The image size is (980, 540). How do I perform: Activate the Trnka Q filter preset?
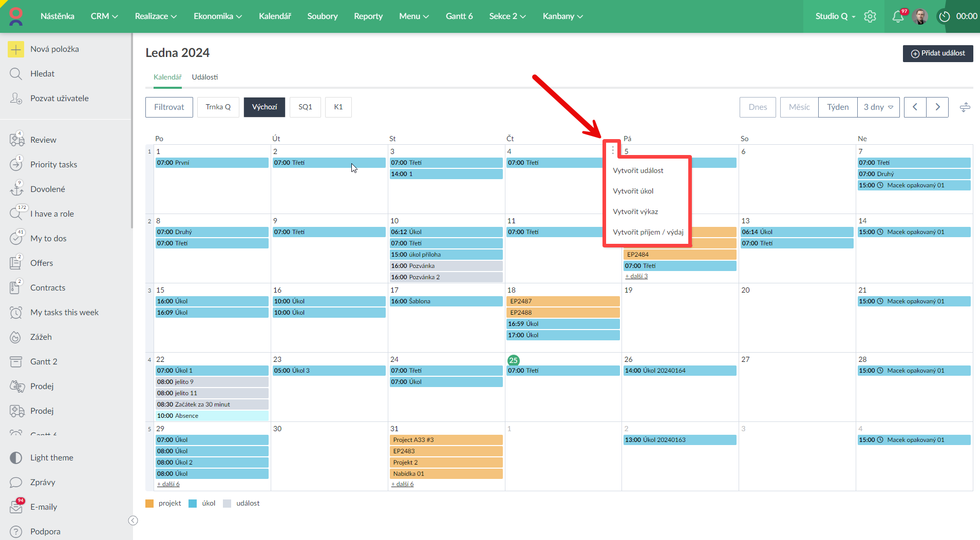tap(218, 107)
